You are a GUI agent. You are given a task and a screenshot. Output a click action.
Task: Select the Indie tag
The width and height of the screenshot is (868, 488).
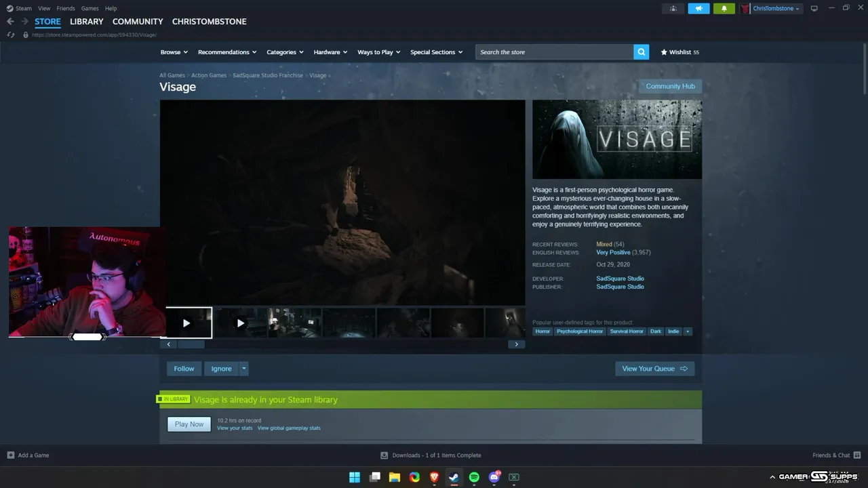pyautogui.click(x=673, y=331)
